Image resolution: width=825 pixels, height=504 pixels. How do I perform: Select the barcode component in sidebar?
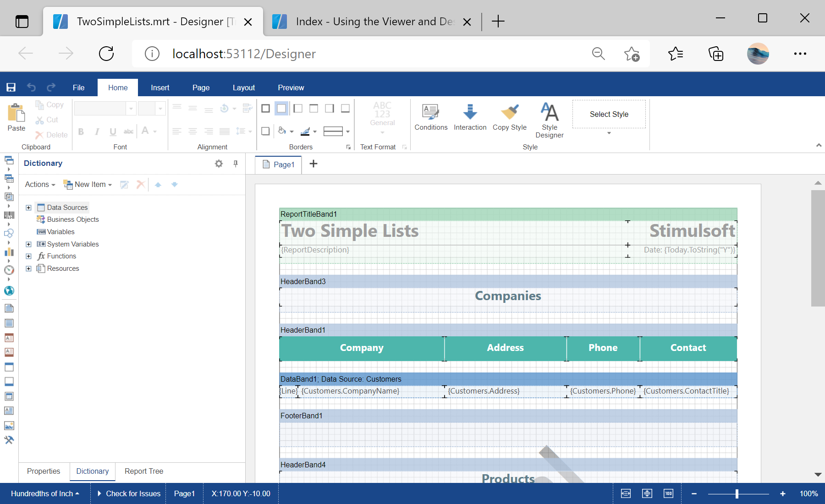point(9,215)
